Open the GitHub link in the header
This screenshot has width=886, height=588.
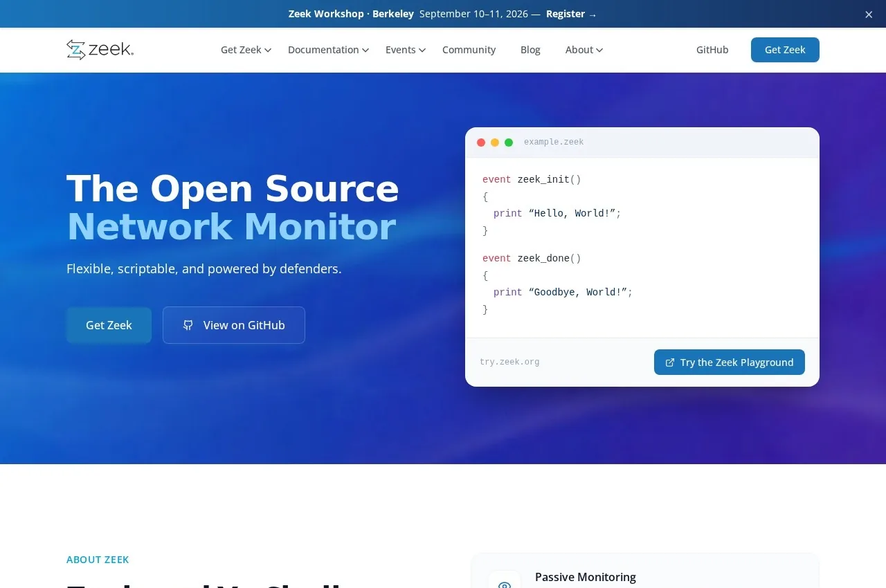coord(712,50)
